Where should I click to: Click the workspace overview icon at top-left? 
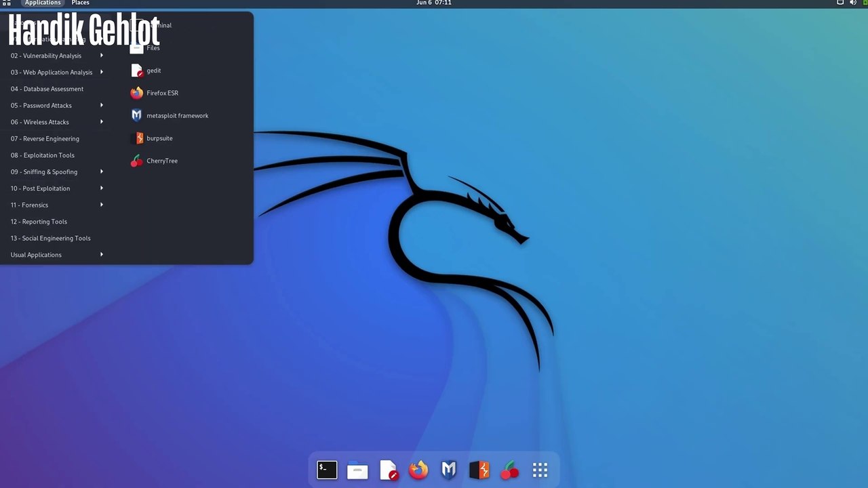click(7, 3)
